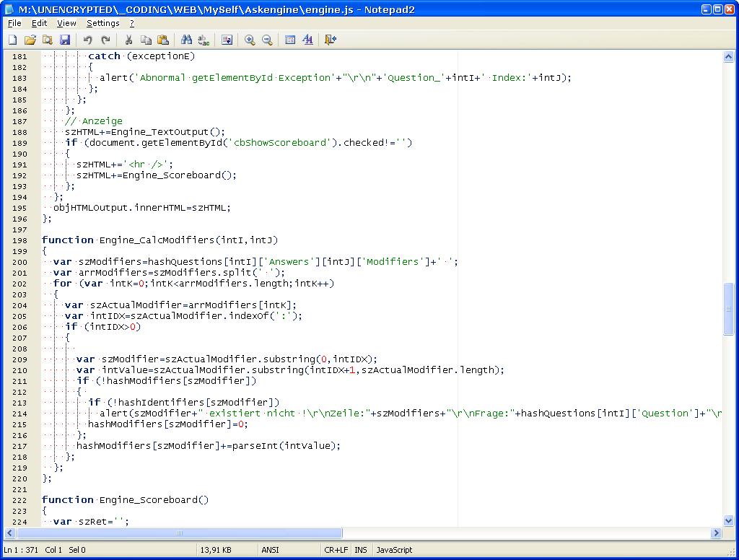
Task: Open syntax scheme selection icon
Action: (x=290, y=40)
